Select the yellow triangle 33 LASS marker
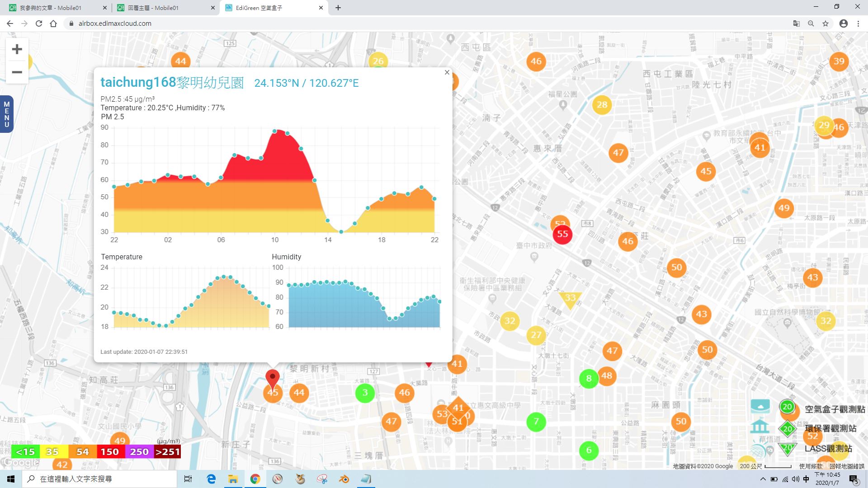This screenshot has height=488, width=868. [570, 299]
